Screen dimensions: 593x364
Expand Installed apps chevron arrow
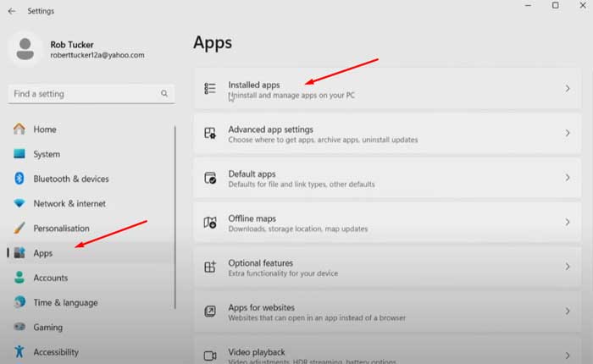click(x=567, y=89)
